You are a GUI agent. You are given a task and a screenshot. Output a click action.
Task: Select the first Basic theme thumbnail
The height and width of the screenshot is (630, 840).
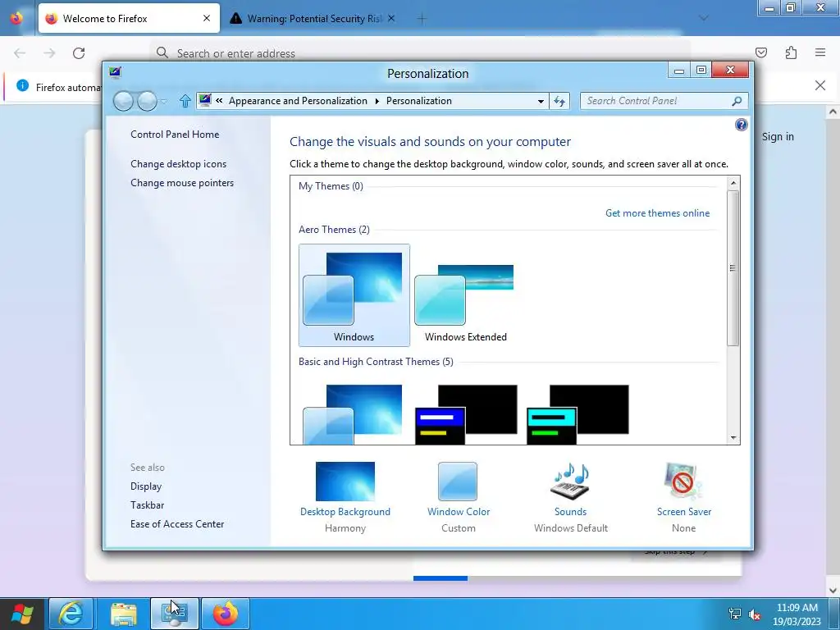click(353, 414)
